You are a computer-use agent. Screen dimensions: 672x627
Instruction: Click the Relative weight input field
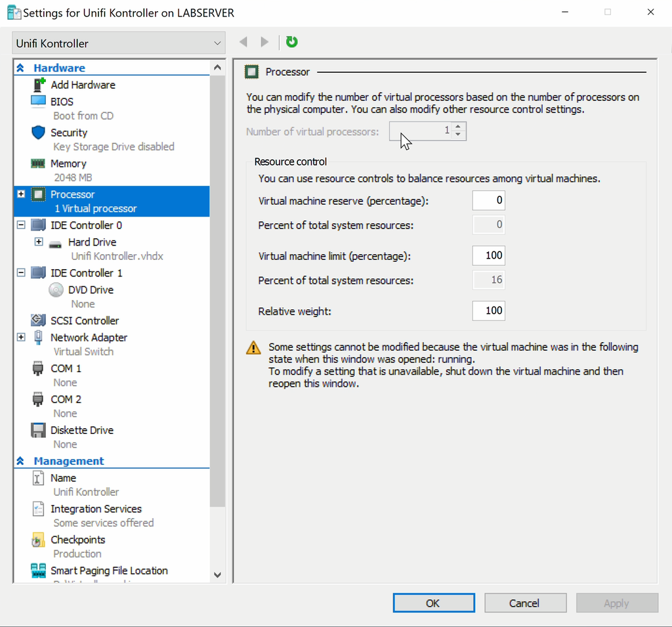[x=488, y=311]
